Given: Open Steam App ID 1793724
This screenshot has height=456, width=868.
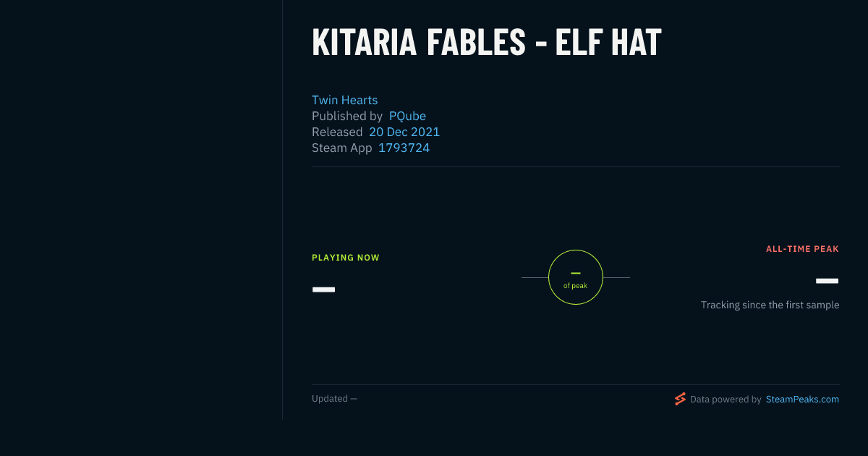Looking at the screenshot, I should (x=404, y=148).
